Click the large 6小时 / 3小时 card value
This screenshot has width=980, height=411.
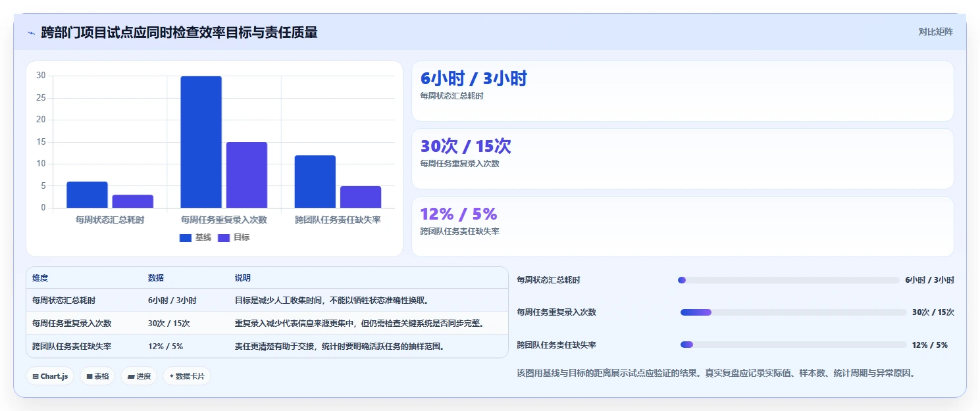pyautogui.click(x=474, y=79)
